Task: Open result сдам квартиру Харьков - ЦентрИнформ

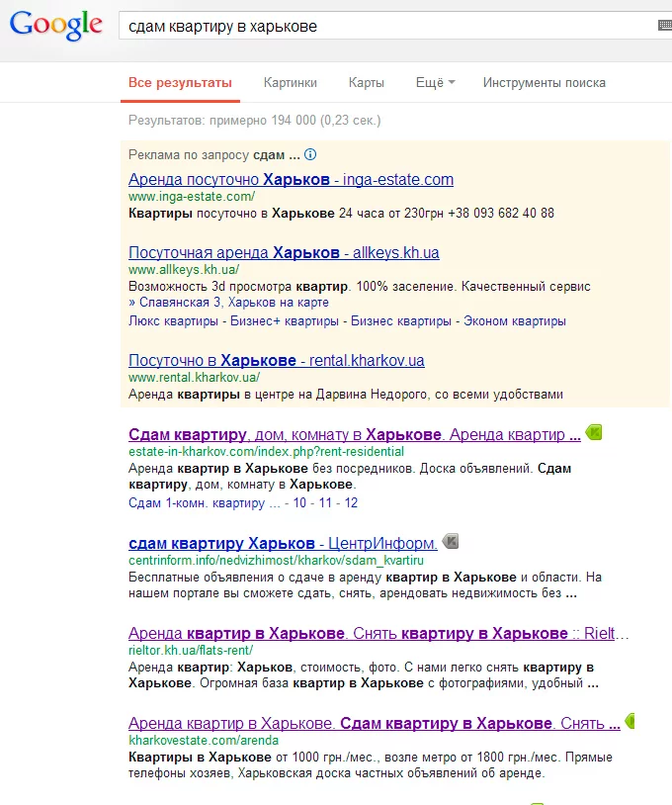Action: click(284, 543)
